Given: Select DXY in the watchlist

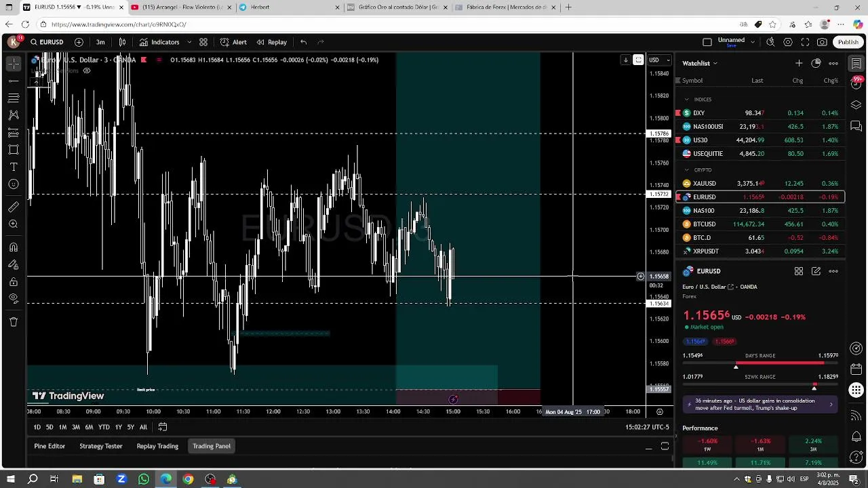Looking at the screenshot, I should [760, 113].
